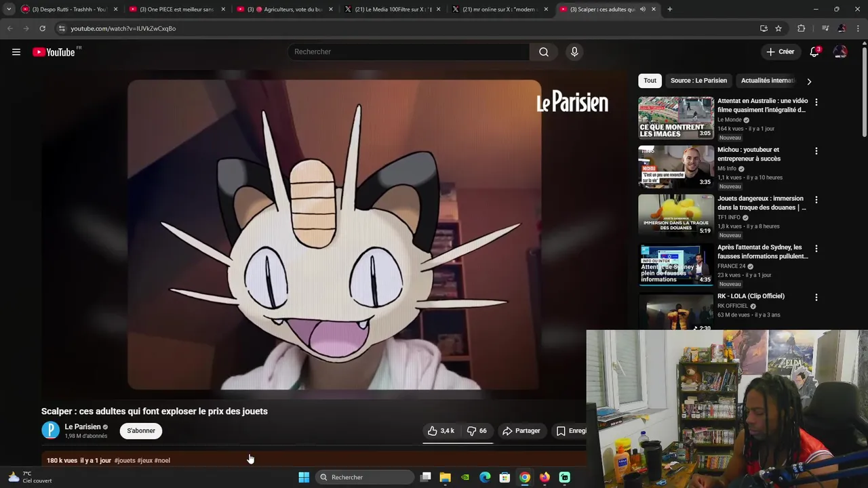Select the Tout filter chip
The height and width of the screenshot is (488, 868).
coord(650,81)
